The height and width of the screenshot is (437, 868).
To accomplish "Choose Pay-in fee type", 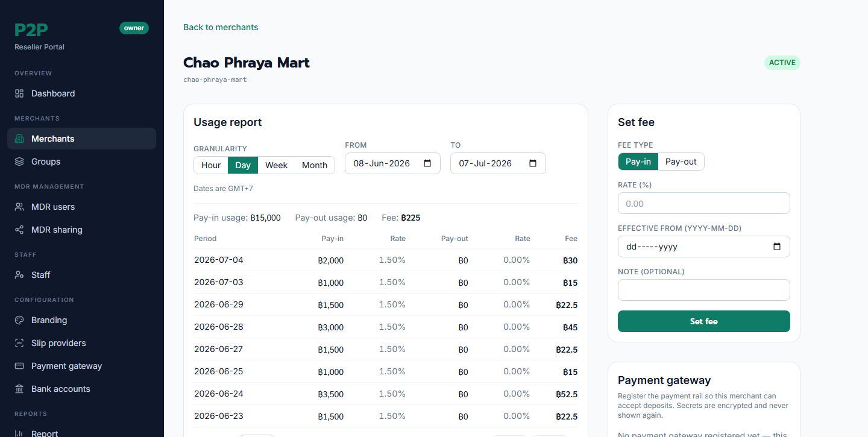I will [x=638, y=162].
